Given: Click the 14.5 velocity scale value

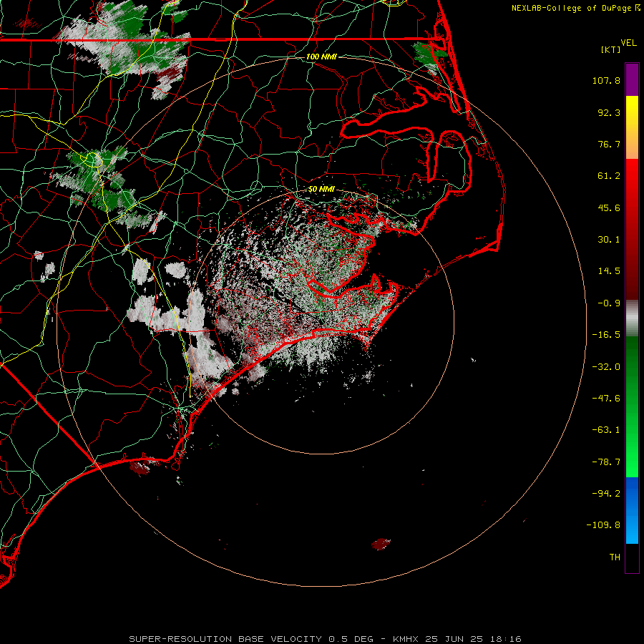Looking at the screenshot, I should pos(609,271).
